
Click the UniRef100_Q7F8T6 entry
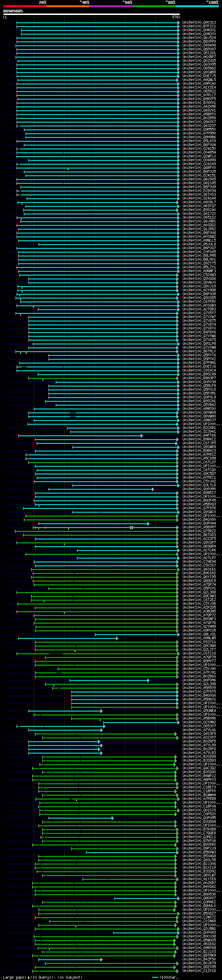click(x=199, y=508)
